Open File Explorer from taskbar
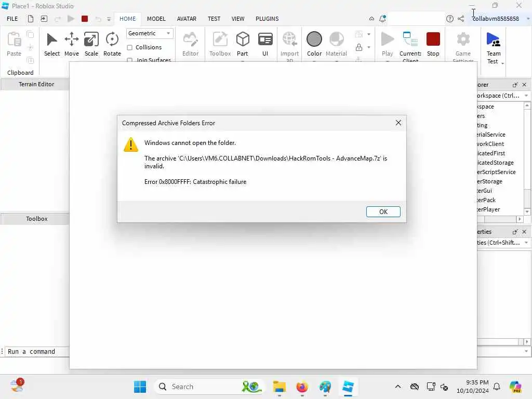Viewport: 532px width, 399px height. click(279, 387)
